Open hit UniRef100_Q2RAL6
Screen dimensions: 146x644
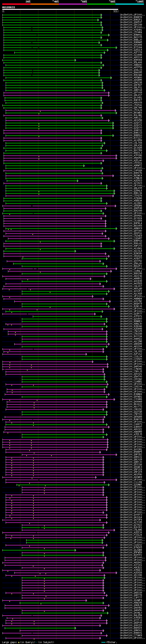point(131,191)
